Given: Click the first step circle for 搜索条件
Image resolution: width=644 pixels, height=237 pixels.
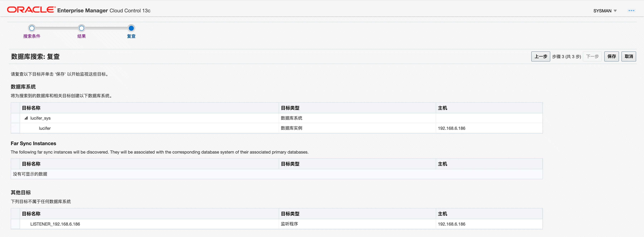Looking at the screenshot, I should [32, 28].
